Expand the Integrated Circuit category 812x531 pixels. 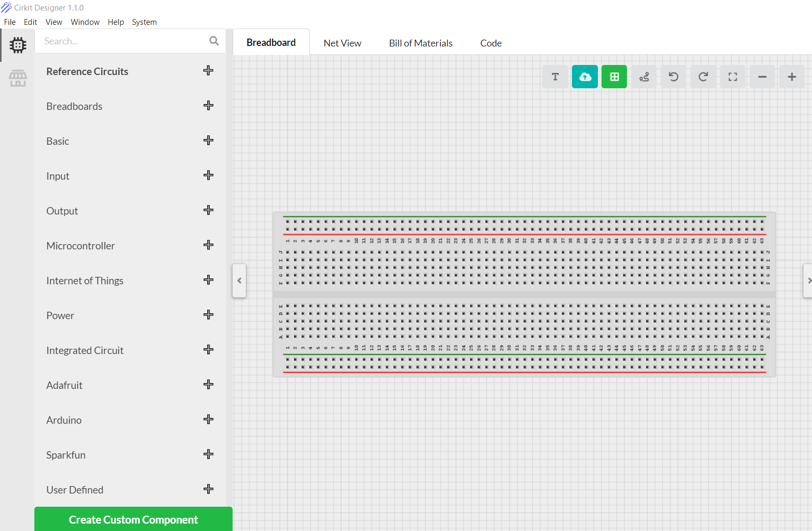pos(208,350)
